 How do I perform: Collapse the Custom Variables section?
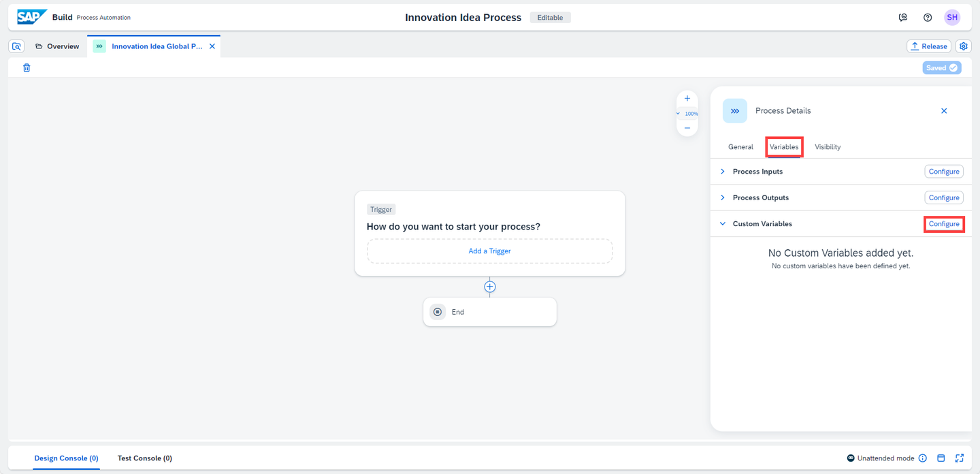[x=723, y=223]
